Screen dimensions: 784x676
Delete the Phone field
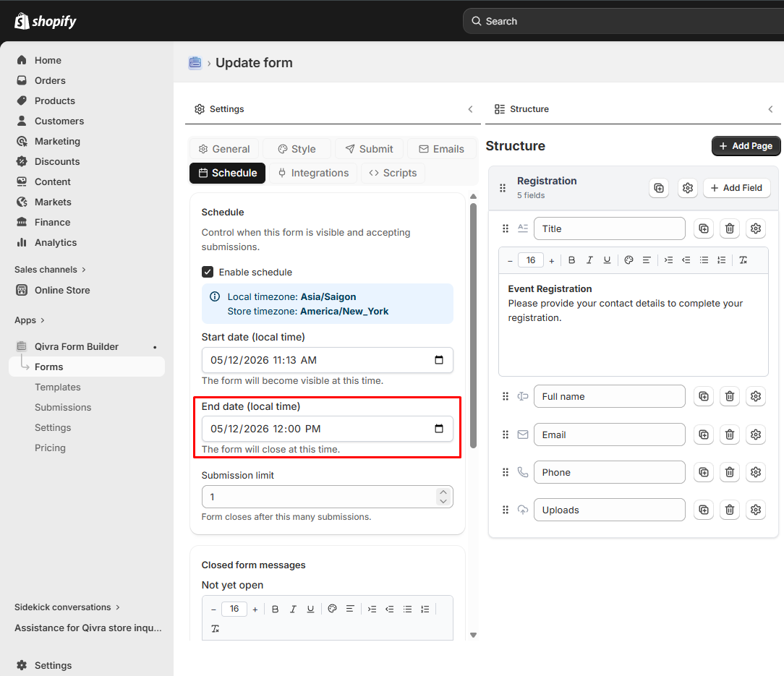(730, 472)
